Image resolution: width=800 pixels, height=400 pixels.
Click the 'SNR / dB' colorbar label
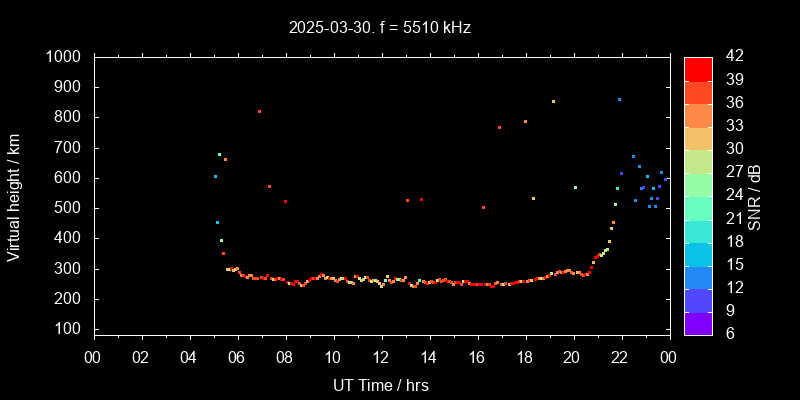coord(755,196)
